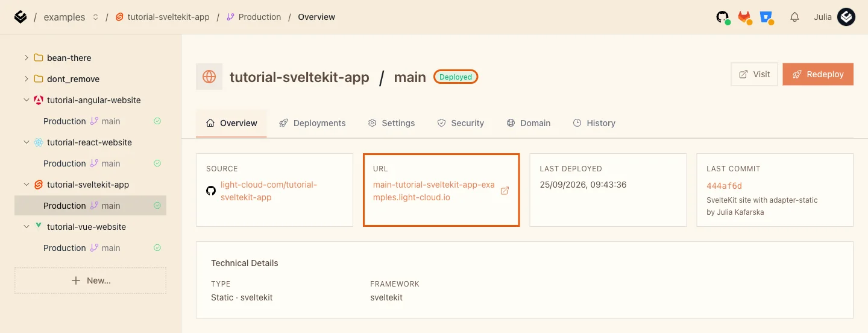Open the Security tab
The image size is (868, 333).
pyautogui.click(x=461, y=123)
